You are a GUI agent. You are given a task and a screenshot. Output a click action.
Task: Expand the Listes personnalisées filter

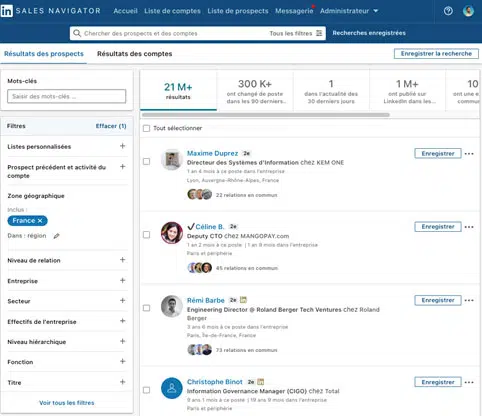point(123,146)
